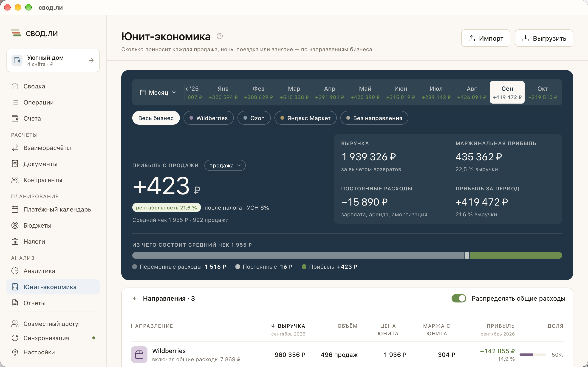Click Прибыль за период +419 472 ₽ card

[505, 201]
